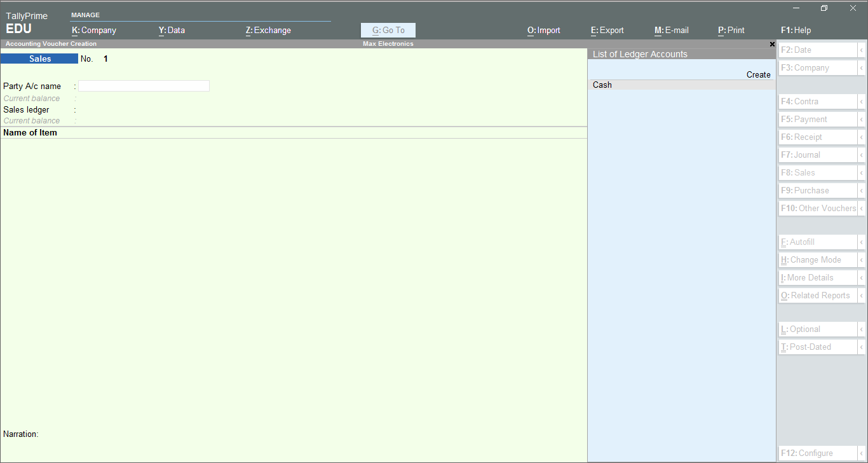
Task: Open the O: Import menu
Action: [544, 30]
